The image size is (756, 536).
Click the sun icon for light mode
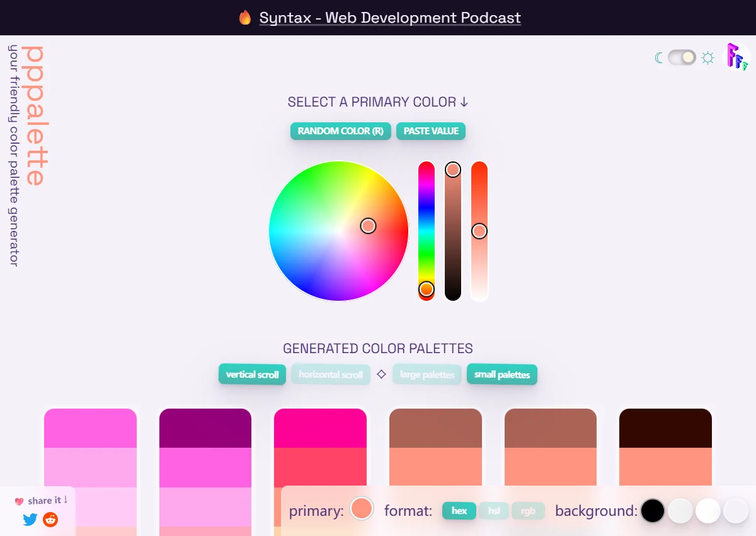coord(708,58)
